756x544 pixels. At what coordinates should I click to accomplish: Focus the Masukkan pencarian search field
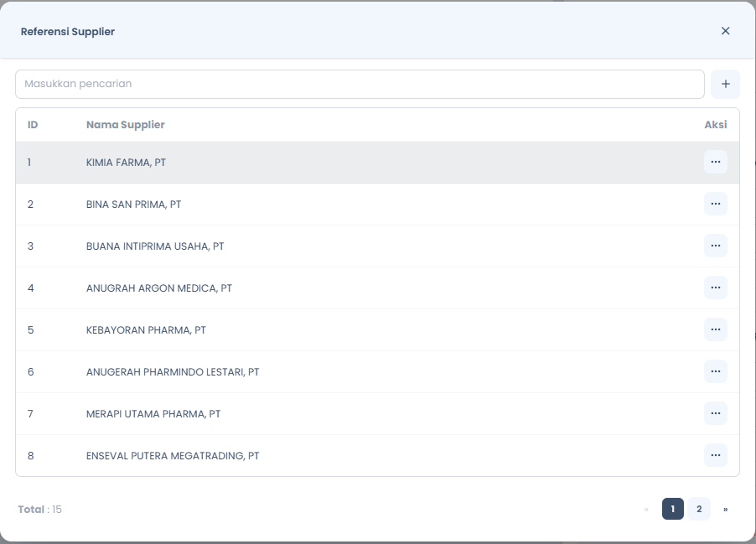pyautogui.click(x=360, y=84)
